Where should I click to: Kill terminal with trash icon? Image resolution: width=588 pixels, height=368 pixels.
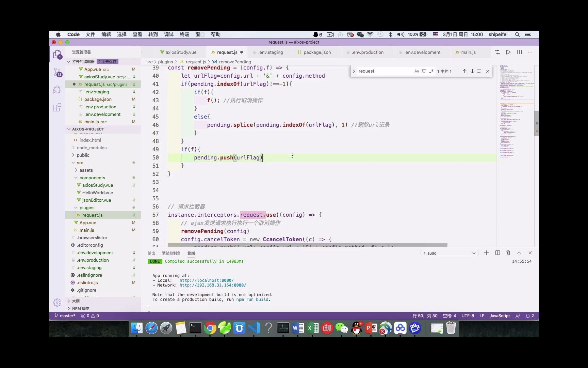pyautogui.click(x=508, y=253)
